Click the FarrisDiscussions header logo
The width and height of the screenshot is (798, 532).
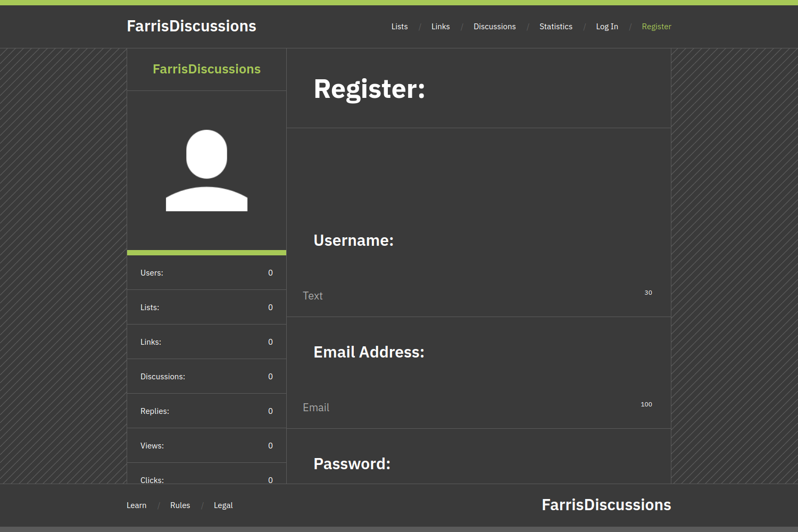[192, 26]
